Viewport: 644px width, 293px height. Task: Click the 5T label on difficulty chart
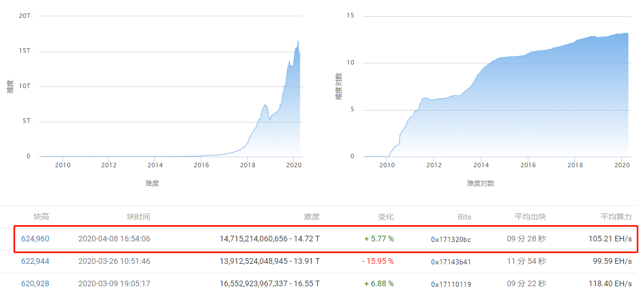click(26, 121)
